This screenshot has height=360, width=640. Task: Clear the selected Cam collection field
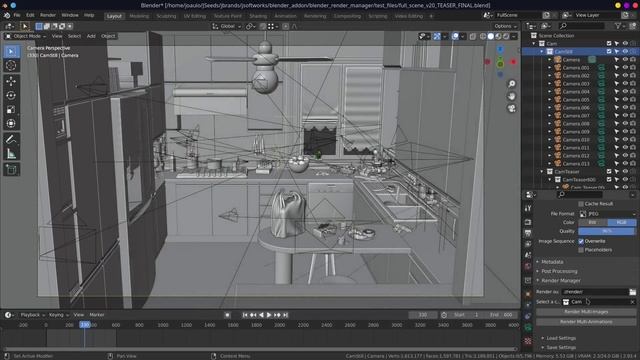[633, 302]
